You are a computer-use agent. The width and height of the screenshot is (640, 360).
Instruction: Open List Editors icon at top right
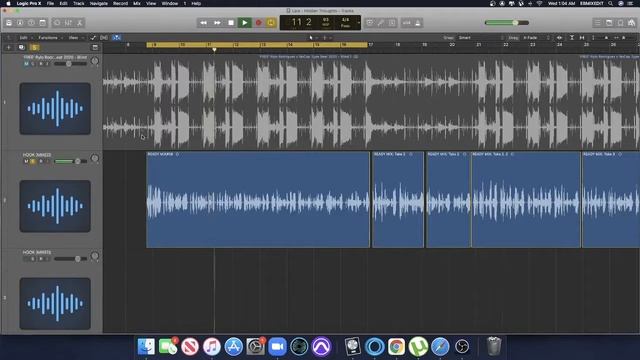click(598, 23)
